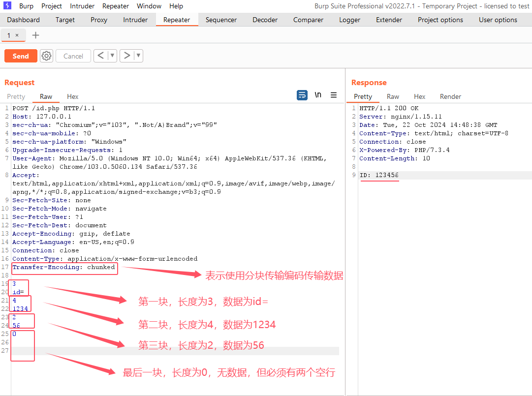Switch to the Dashboard tab
This screenshot has width=532, height=396.
24,20
